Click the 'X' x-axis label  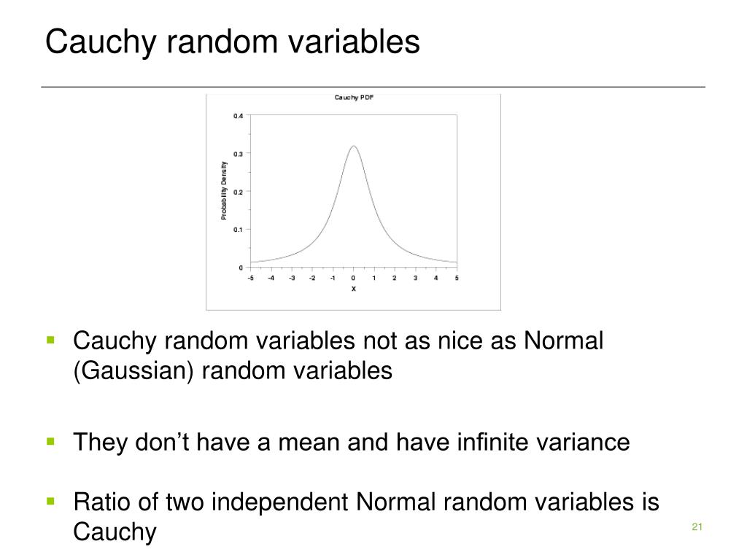coord(354,289)
